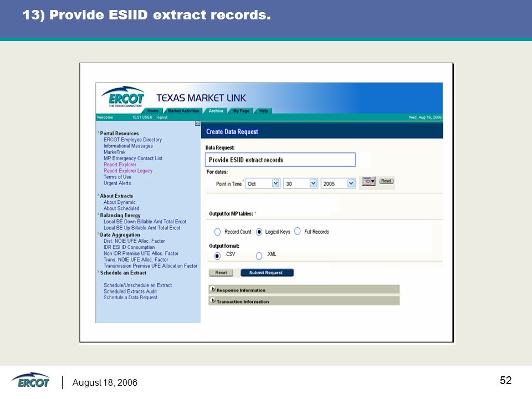Open IDR ESI ID Consumption link
Image resolution: width=532 pixels, height=399 pixels.
tap(129, 247)
